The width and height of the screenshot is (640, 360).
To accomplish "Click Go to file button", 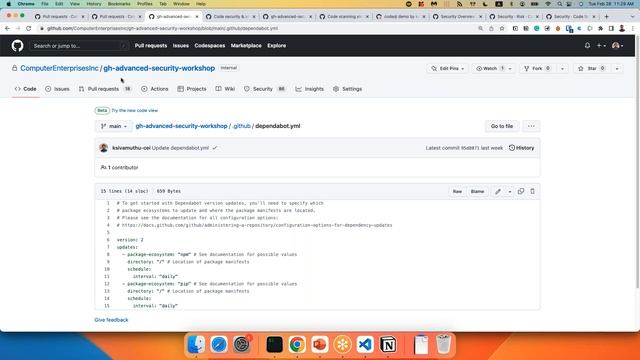I will [x=502, y=126].
